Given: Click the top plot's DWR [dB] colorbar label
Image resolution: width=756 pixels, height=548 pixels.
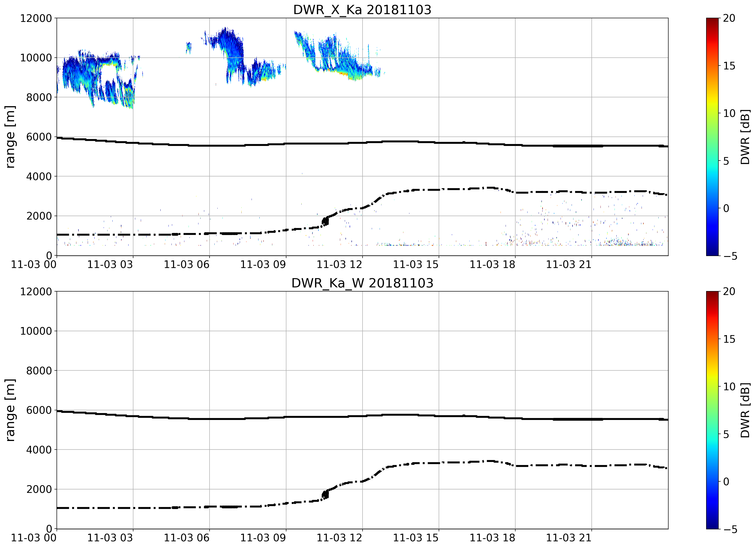Looking at the screenshot, I should tap(745, 137).
